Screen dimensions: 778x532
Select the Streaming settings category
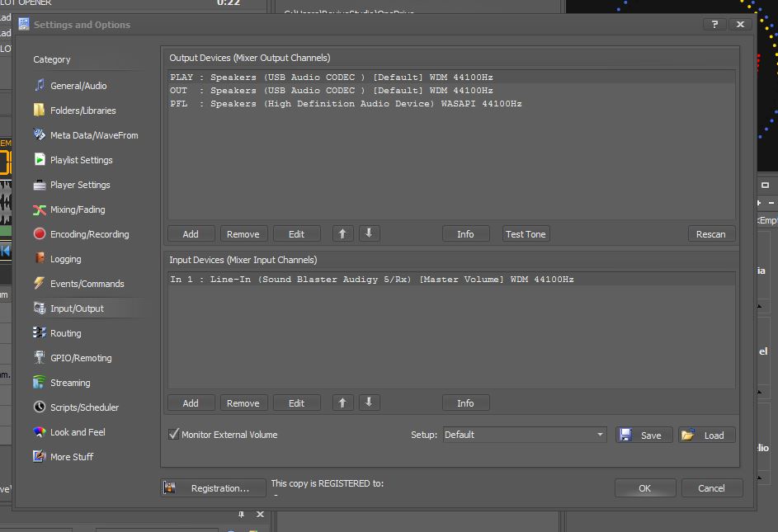tap(70, 383)
